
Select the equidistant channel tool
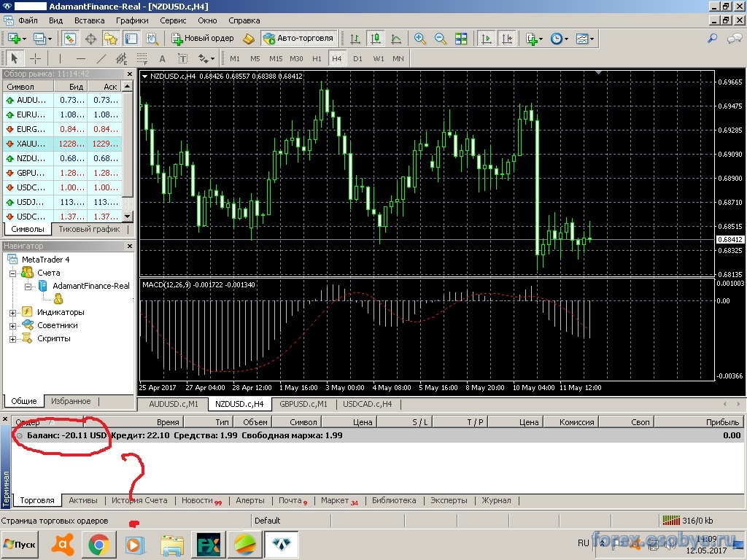[122, 58]
